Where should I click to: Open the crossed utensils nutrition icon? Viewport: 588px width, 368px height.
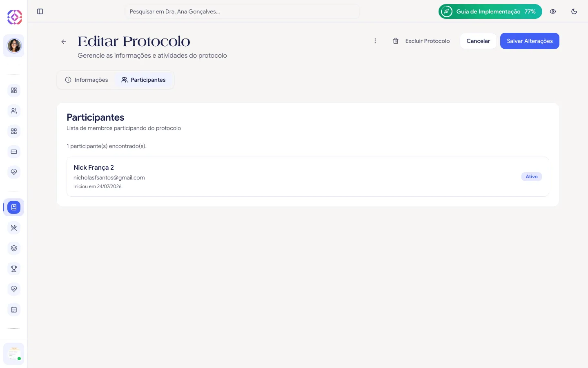click(x=14, y=228)
